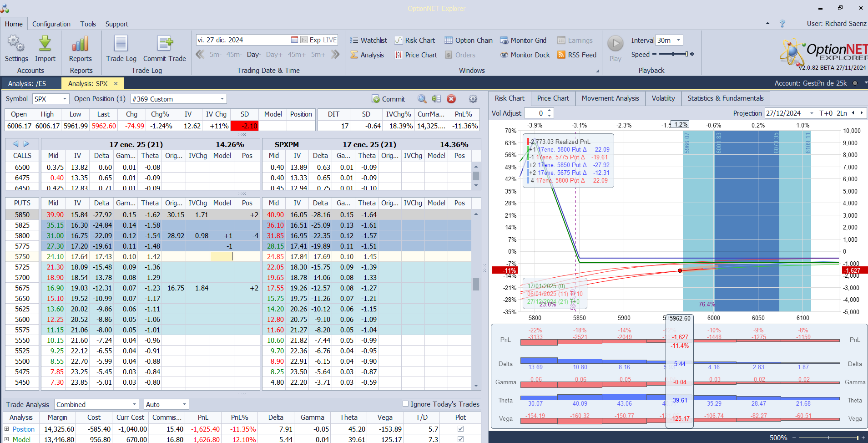Open the RSS Feed window
The width and height of the screenshot is (868, 443).
[x=576, y=55]
